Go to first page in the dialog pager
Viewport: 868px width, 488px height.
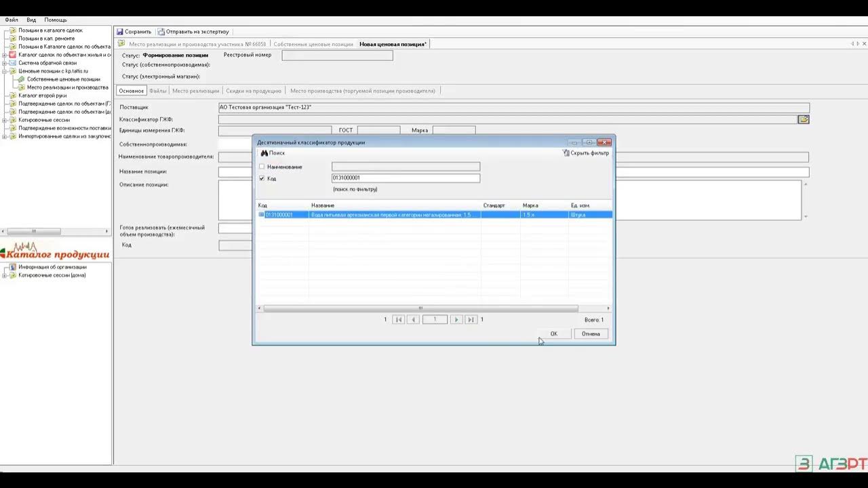pos(399,319)
